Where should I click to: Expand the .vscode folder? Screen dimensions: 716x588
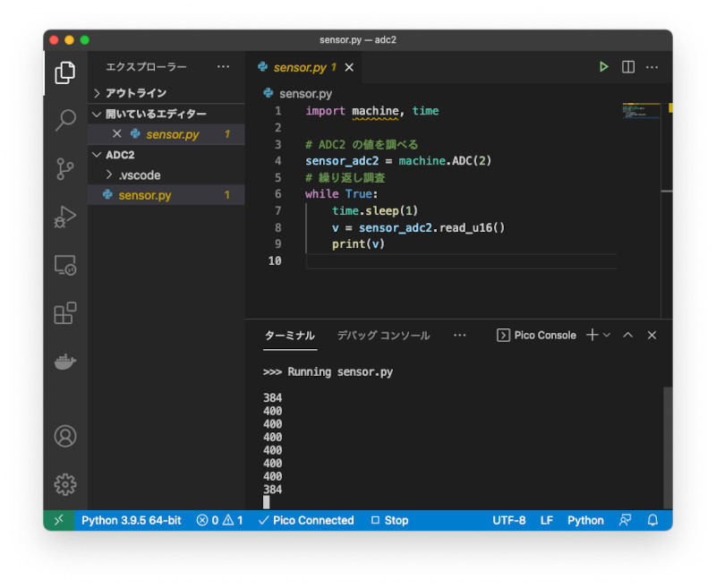tap(110, 175)
